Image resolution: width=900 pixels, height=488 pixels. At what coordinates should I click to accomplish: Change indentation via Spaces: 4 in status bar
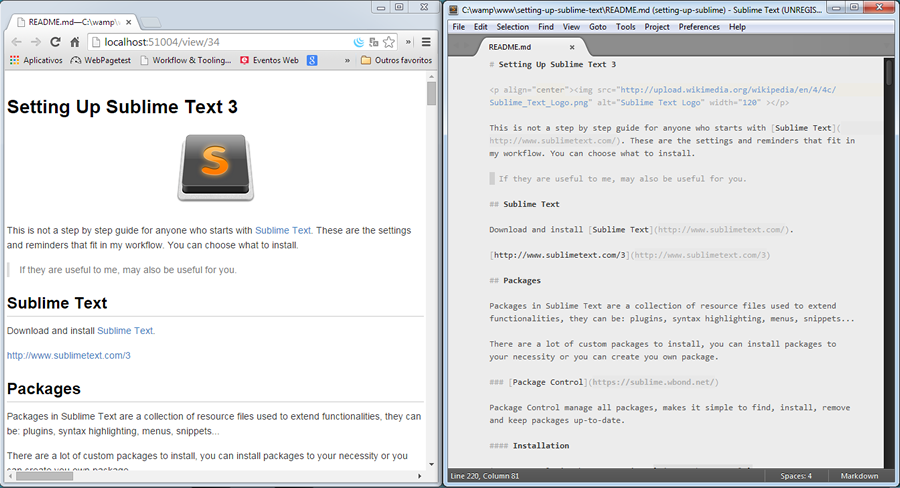point(796,476)
